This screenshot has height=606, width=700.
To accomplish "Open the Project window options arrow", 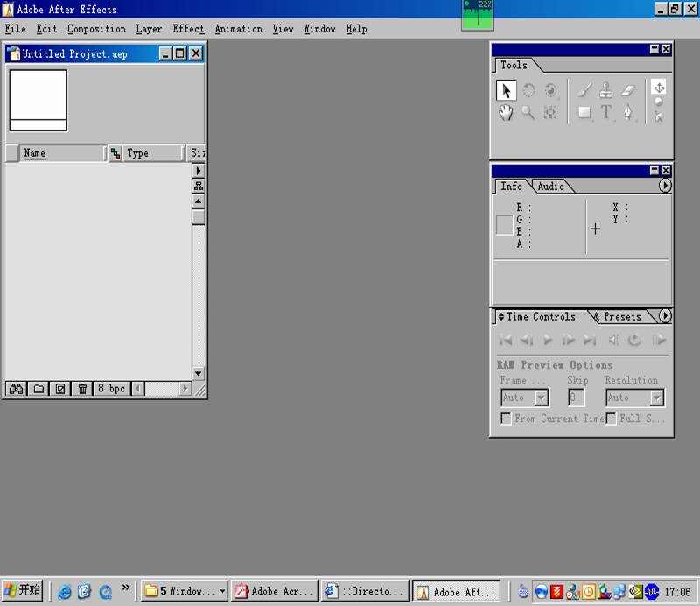I will point(199,170).
